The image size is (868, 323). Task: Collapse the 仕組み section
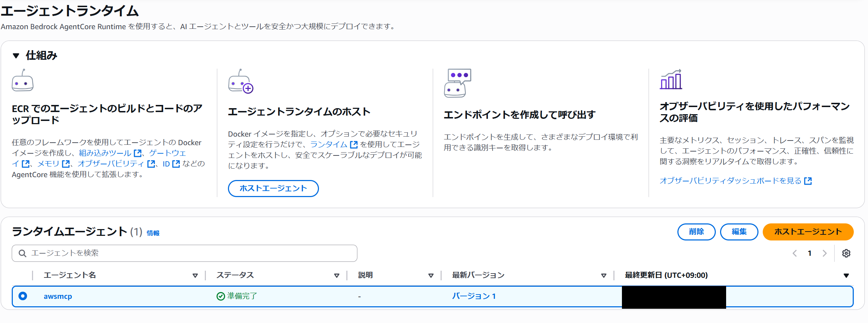(16, 56)
